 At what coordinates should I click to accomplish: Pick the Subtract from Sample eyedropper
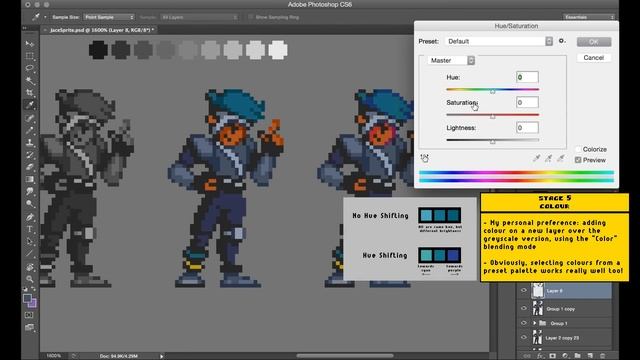(561, 158)
